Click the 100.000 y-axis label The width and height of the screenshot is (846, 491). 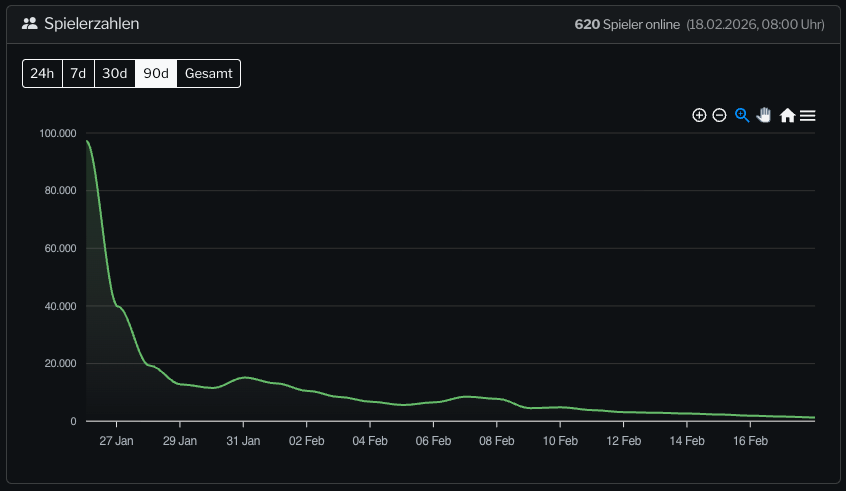tap(58, 133)
